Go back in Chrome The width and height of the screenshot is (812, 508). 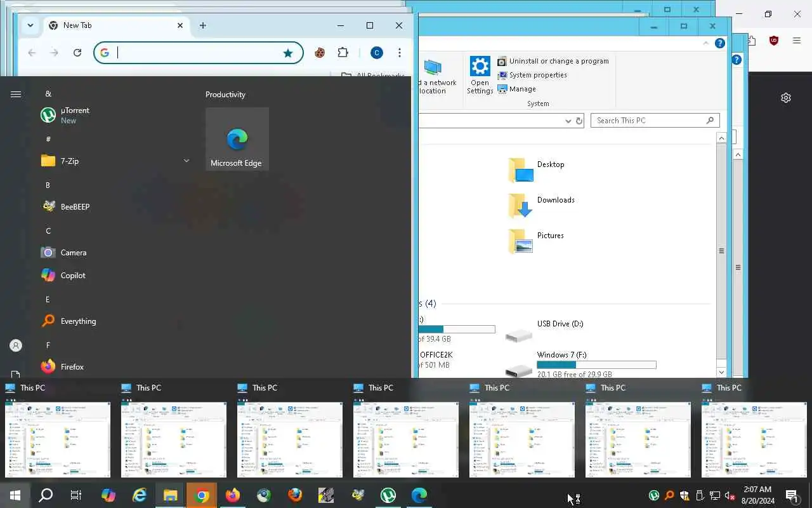coord(32,53)
